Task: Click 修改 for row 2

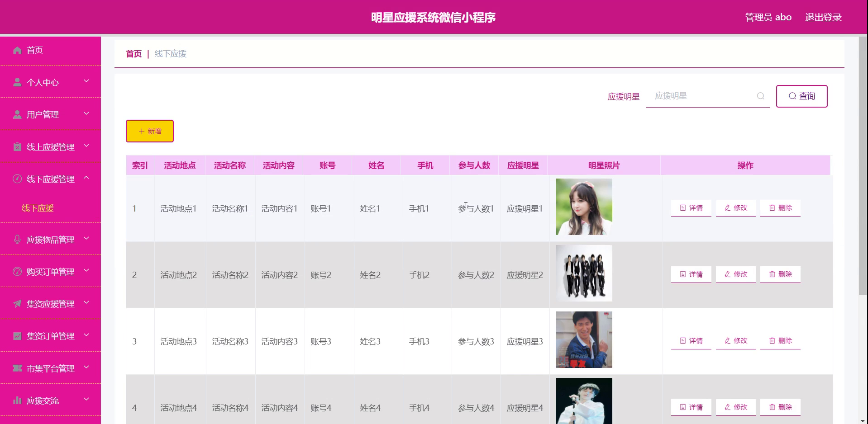Action: point(736,274)
